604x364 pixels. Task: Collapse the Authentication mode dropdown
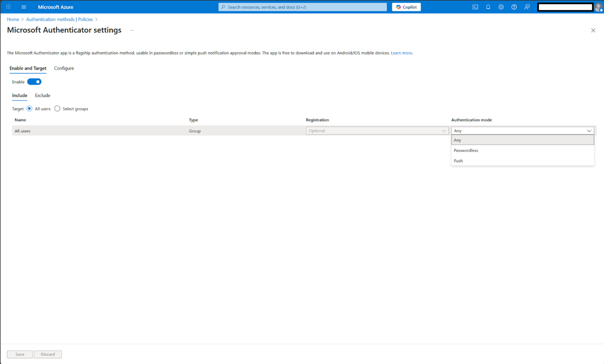pos(522,131)
